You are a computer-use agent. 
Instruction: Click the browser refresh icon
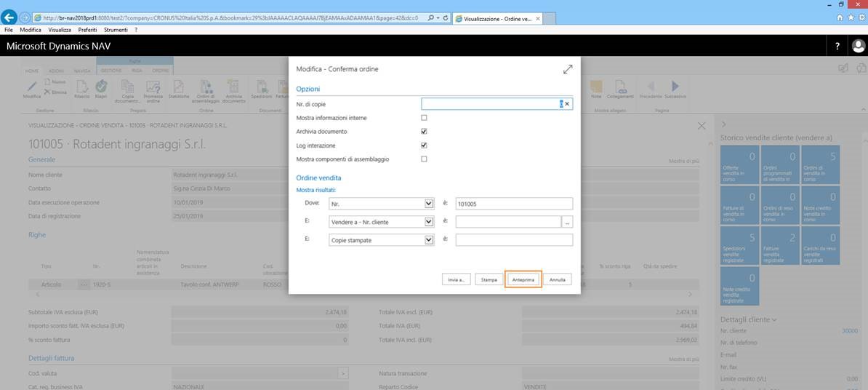tap(446, 17)
